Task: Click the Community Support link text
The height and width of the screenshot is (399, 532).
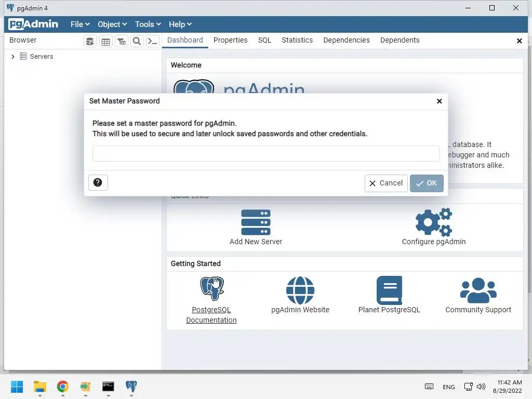Action: pyautogui.click(x=478, y=310)
